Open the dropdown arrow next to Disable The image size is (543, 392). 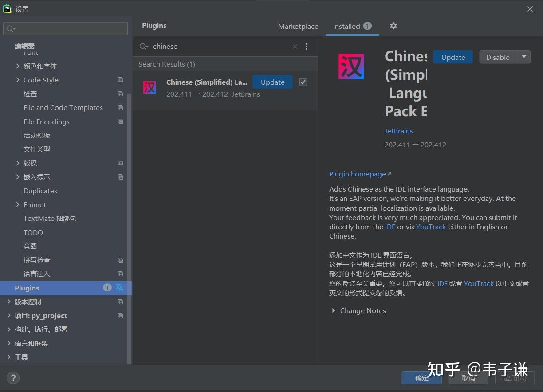(x=523, y=57)
